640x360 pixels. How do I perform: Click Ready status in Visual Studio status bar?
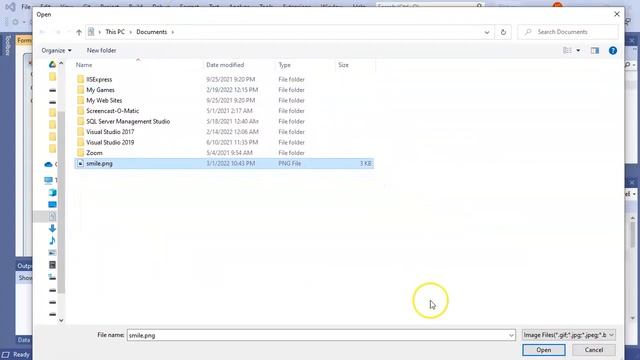click(21, 355)
